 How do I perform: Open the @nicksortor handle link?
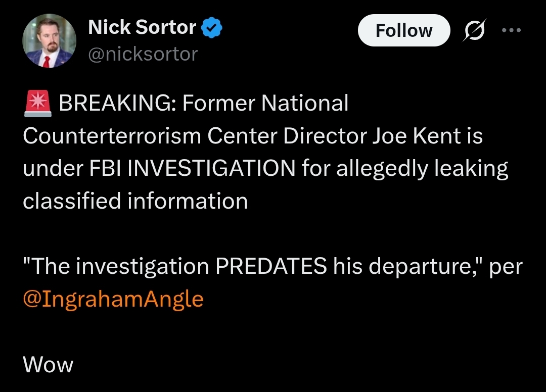143,54
